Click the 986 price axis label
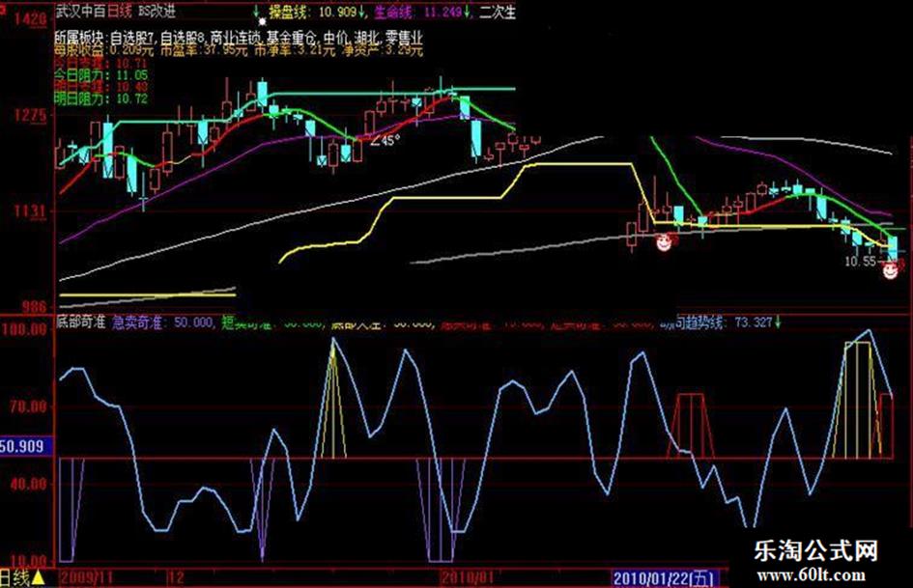 tap(33, 307)
